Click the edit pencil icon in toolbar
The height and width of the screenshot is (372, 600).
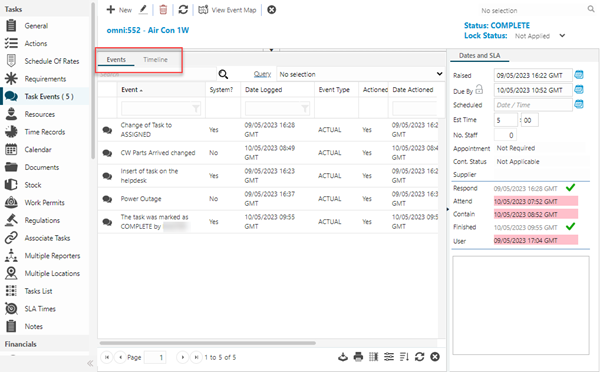coord(143,10)
